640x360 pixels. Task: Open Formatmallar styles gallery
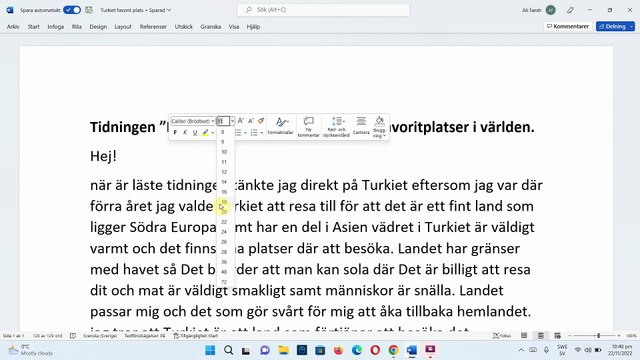click(280, 126)
